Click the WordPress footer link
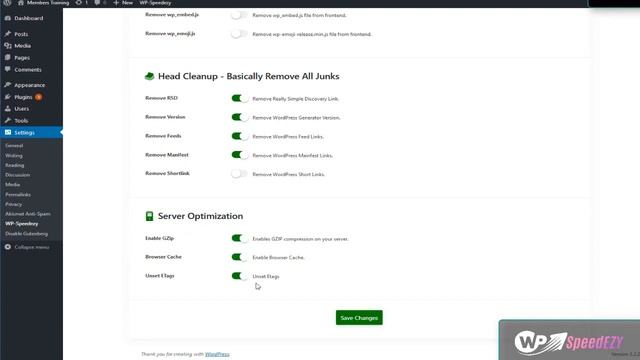Screen dimensions: 640x360 (x=217, y=354)
